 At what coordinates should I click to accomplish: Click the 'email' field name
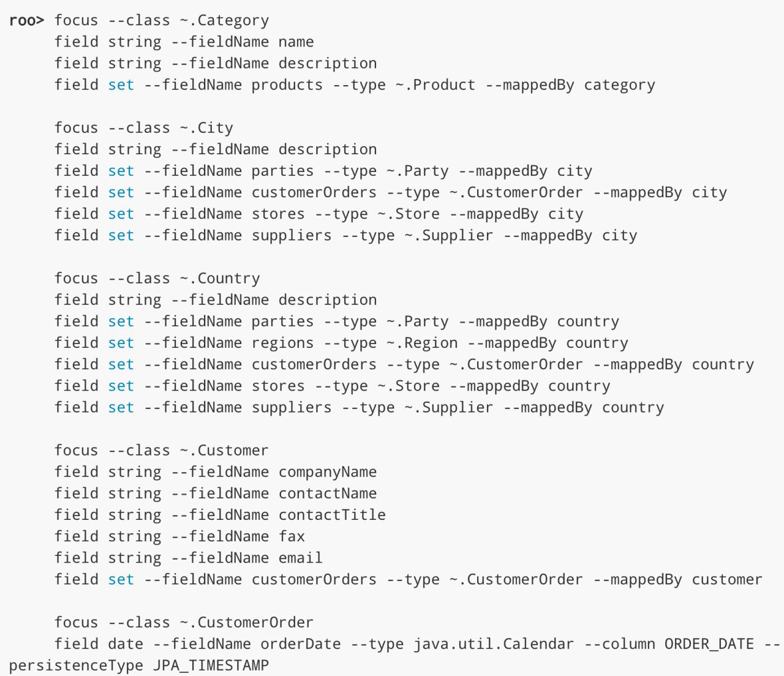click(x=300, y=558)
